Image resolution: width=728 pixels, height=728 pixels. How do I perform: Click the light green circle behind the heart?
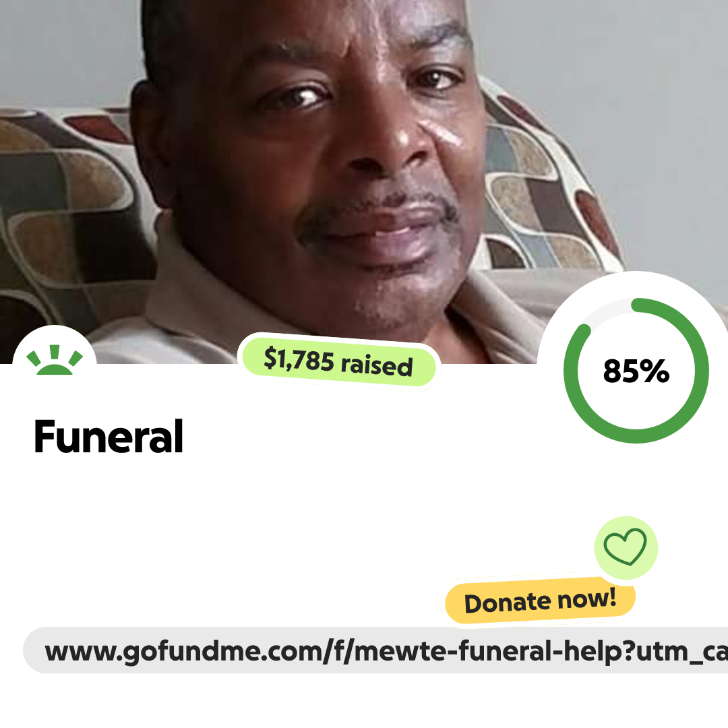626,548
